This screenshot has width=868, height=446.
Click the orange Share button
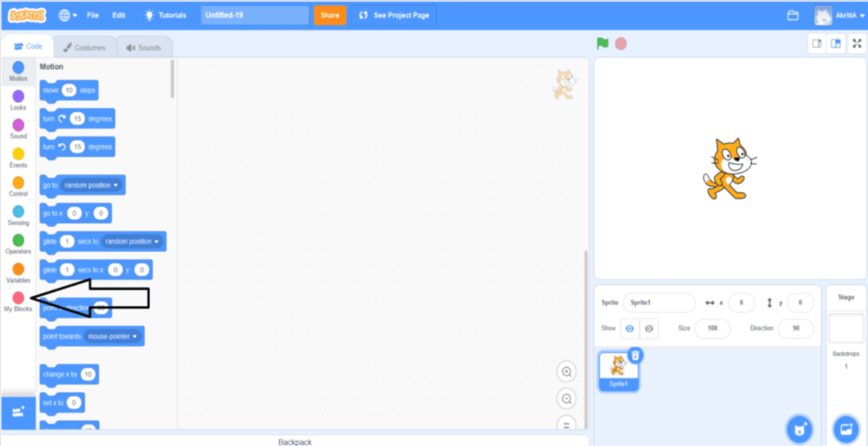pos(329,15)
